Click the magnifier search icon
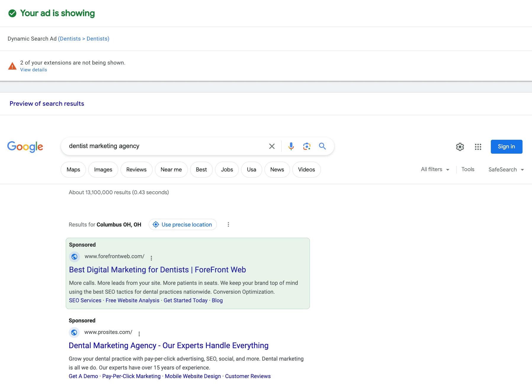The width and height of the screenshot is (532, 392). pos(322,146)
